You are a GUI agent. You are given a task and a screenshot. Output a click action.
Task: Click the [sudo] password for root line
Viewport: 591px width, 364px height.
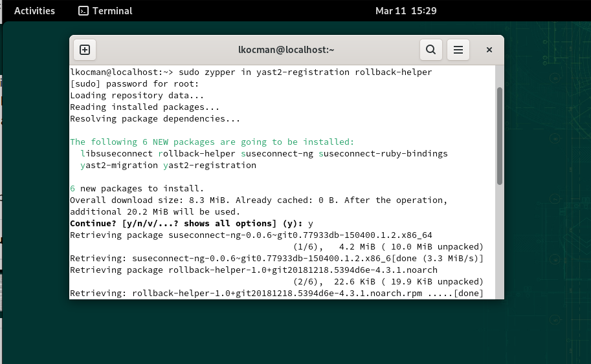click(x=135, y=84)
